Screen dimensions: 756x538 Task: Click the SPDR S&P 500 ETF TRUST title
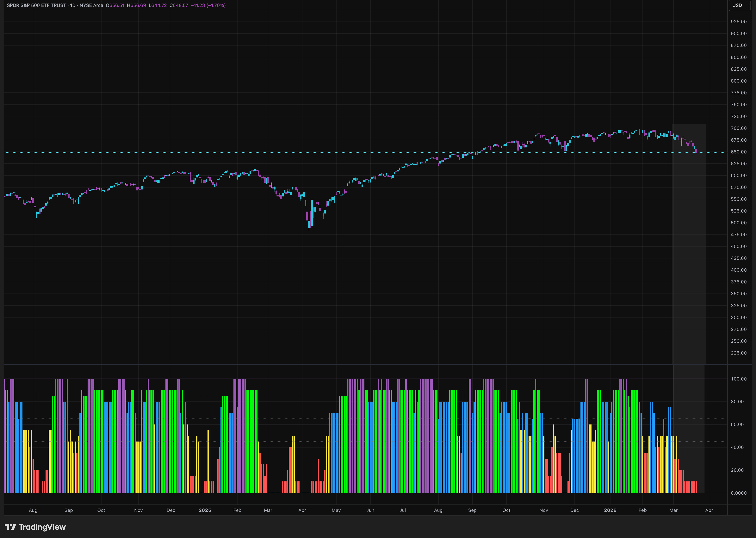[x=36, y=5]
